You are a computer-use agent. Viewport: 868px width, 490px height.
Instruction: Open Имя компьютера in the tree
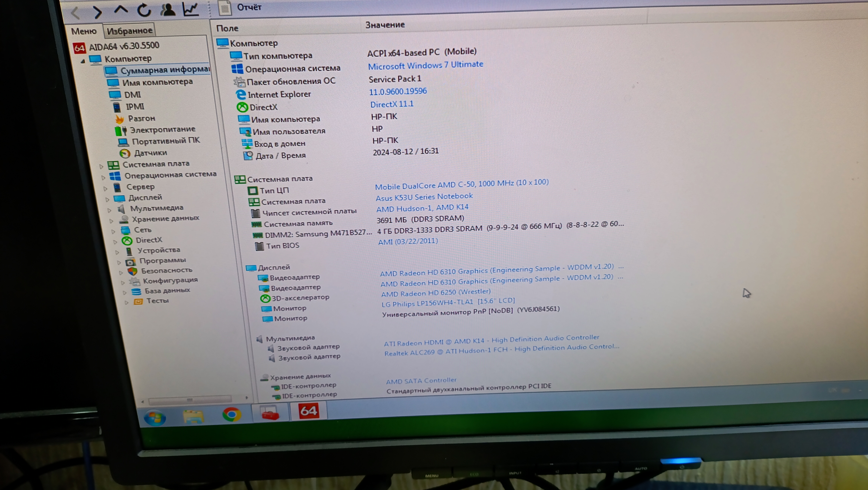coord(150,82)
